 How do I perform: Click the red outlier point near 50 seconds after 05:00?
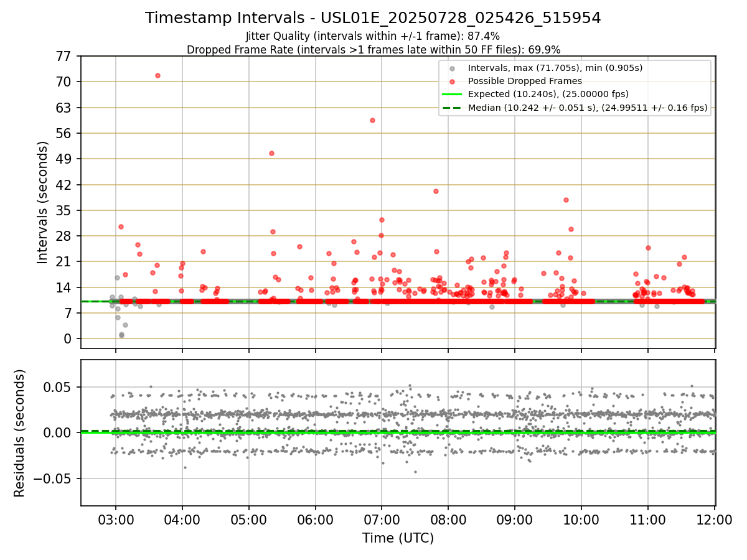pyautogui.click(x=271, y=153)
